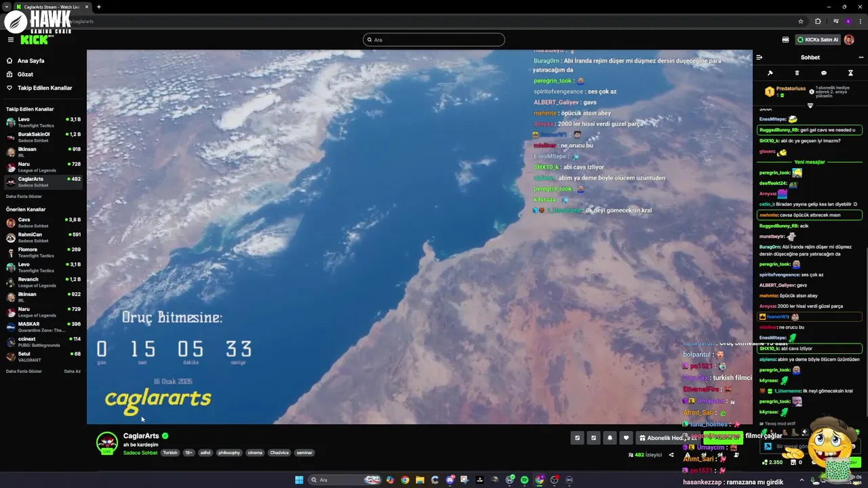This screenshot has width=868, height=488.
Task: Expand the gift leaderboard arrow under Predatoriuss
Action: coord(810,105)
